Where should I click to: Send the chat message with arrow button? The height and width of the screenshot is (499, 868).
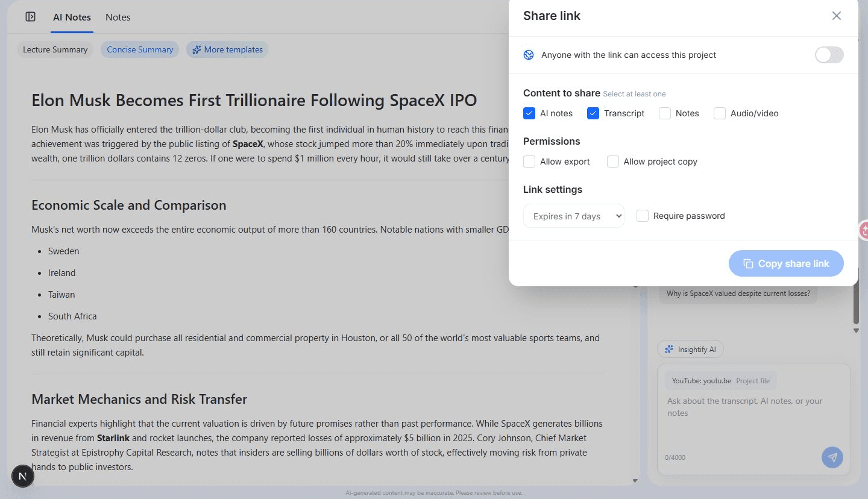pyautogui.click(x=832, y=457)
